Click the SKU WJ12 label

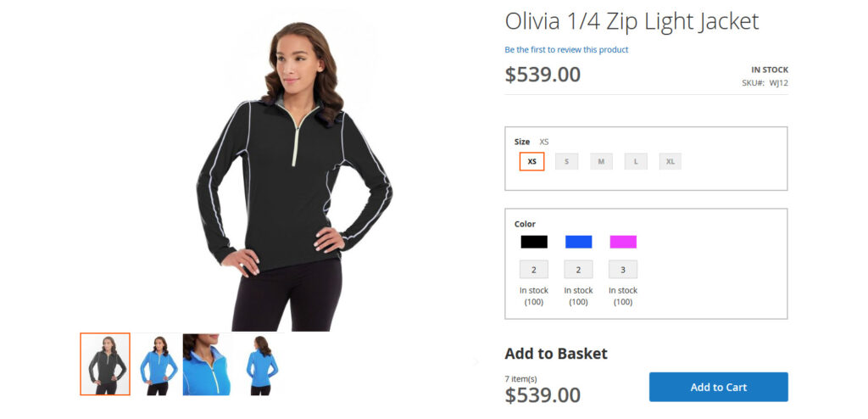[x=765, y=83]
